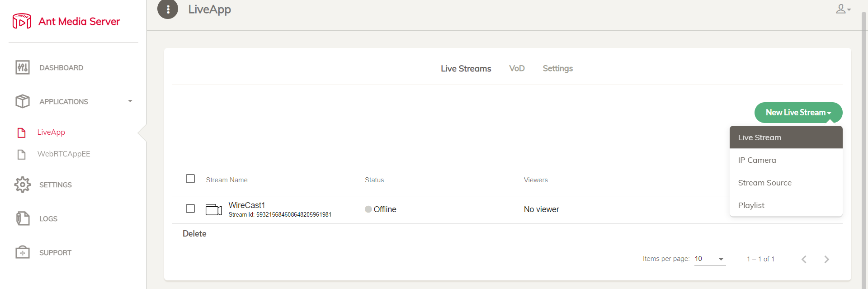The image size is (868, 289).
Task: Open the Settings gear icon in sidebar
Action: click(x=23, y=185)
